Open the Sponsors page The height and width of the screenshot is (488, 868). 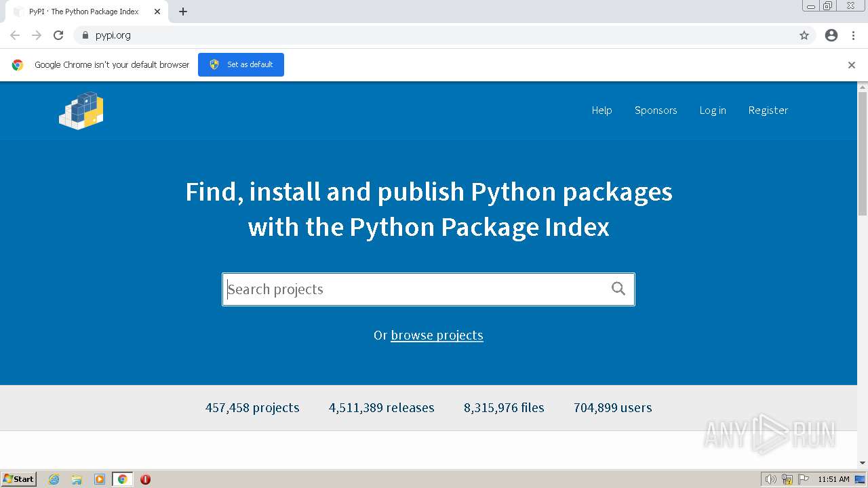point(656,110)
